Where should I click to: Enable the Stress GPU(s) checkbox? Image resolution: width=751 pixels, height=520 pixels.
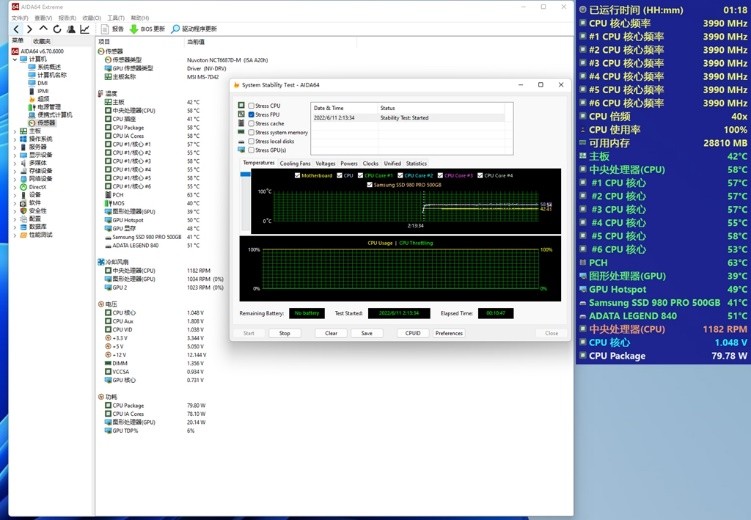click(251, 150)
